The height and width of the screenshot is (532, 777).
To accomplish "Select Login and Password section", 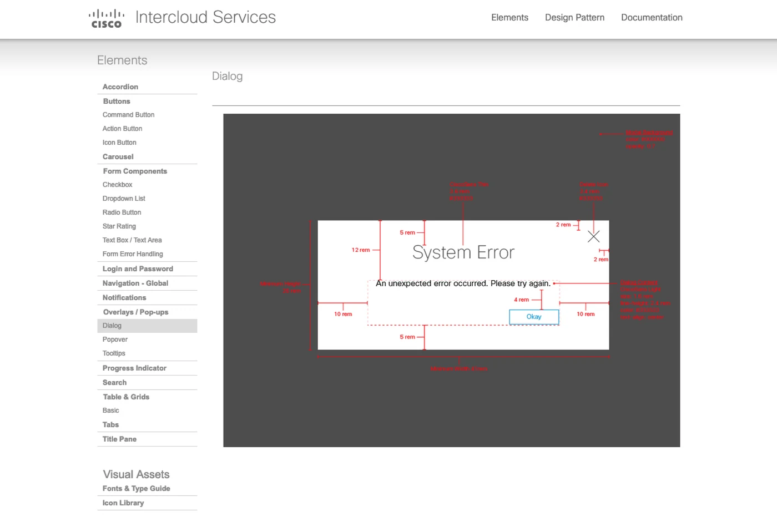I will coord(138,269).
